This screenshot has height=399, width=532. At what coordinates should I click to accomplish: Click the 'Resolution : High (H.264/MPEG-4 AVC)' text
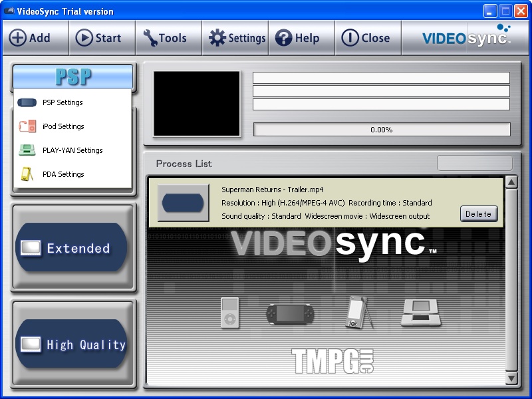click(x=283, y=203)
